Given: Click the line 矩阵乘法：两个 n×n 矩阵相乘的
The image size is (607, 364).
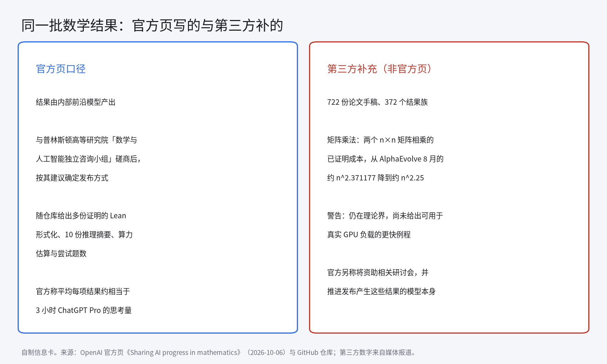Looking at the screenshot, I should pyautogui.click(x=380, y=140).
